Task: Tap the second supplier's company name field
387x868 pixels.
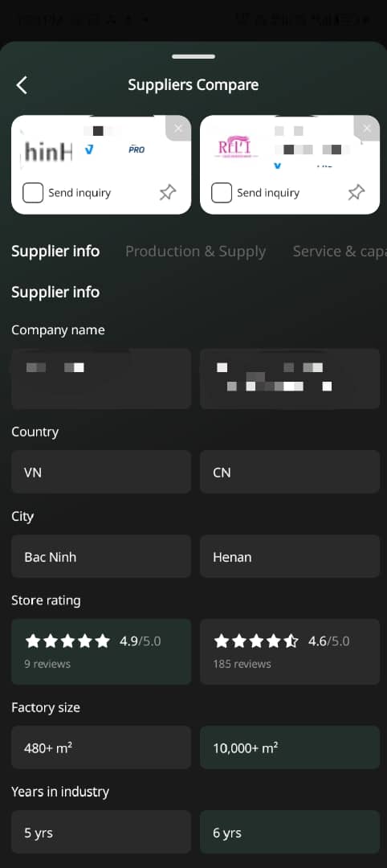Action: pos(290,379)
